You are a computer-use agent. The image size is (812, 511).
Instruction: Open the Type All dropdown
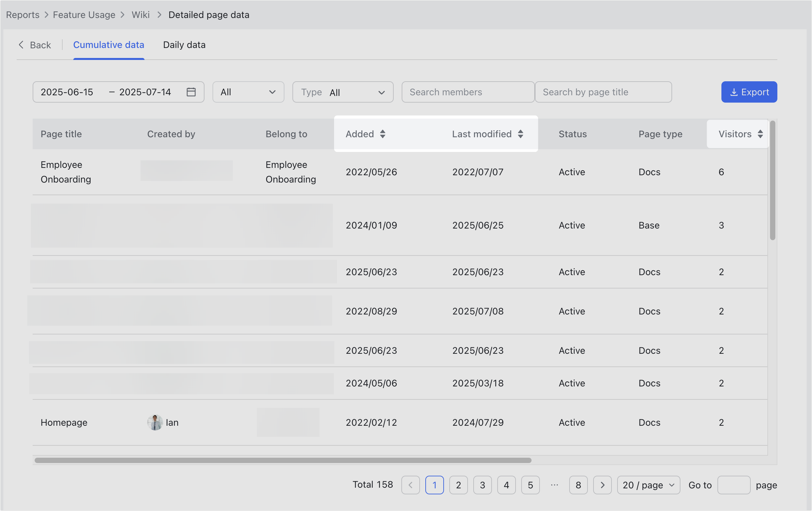tap(343, 92)
